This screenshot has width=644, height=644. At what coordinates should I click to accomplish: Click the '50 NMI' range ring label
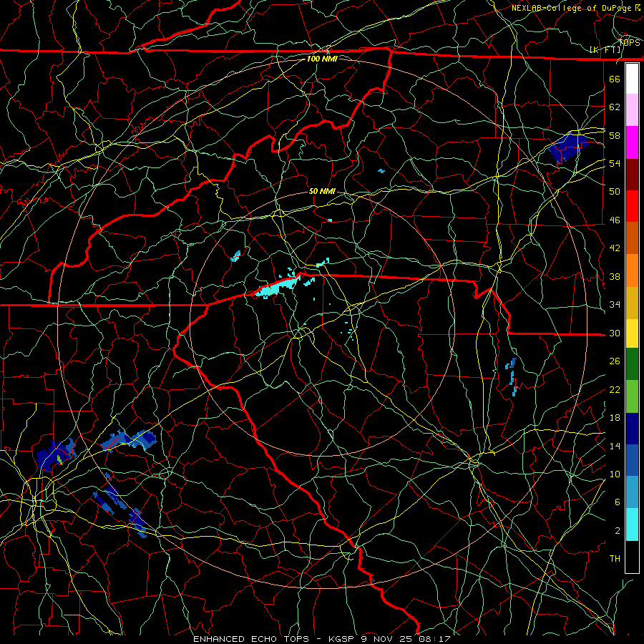coord(322,191)
